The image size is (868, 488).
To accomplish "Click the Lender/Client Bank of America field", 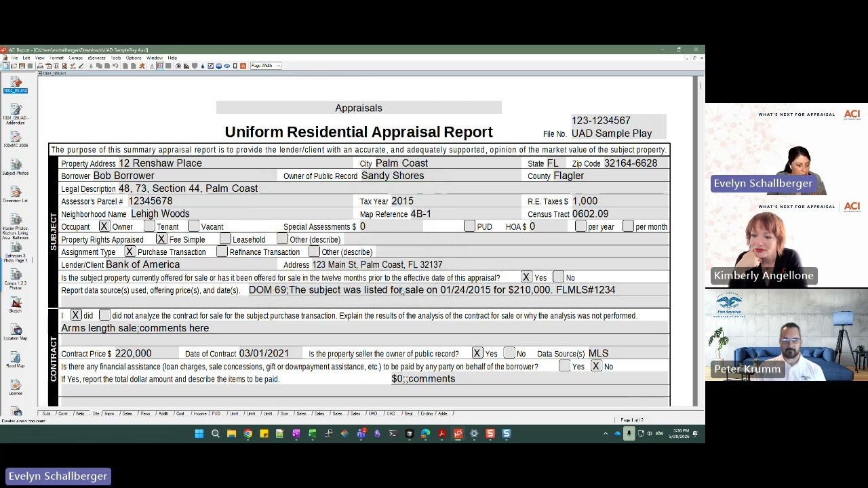I will click(193, 264).
